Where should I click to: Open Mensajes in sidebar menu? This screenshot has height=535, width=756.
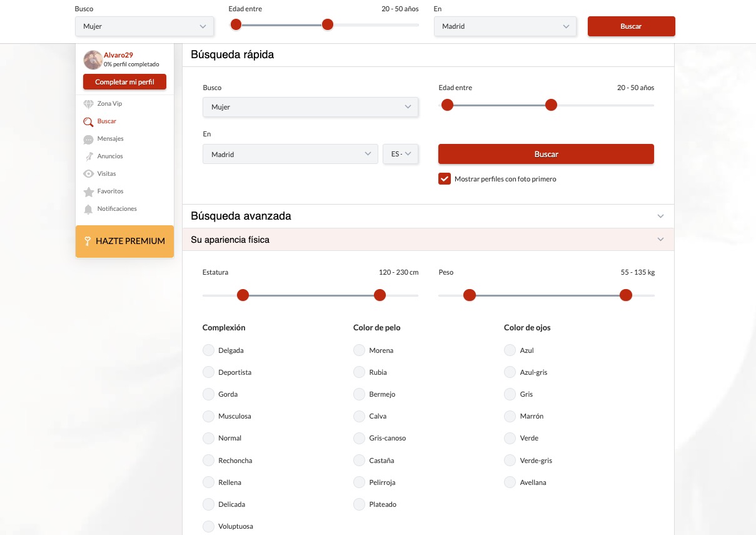(111, 139)
